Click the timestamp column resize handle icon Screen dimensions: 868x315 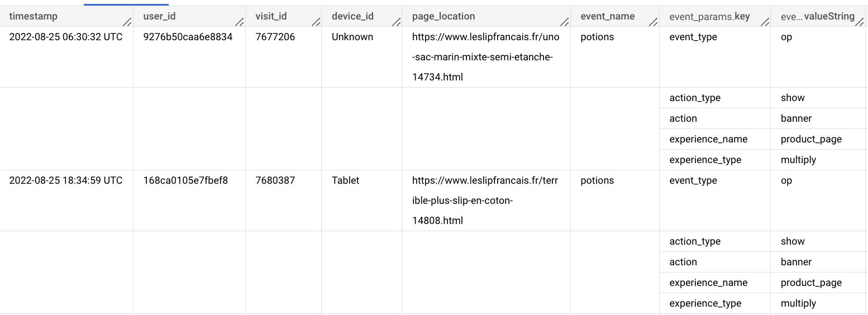128,22
